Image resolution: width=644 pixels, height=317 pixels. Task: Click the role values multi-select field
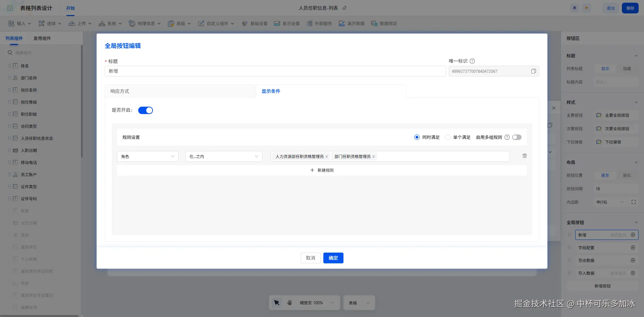click(x=390, y=156)
